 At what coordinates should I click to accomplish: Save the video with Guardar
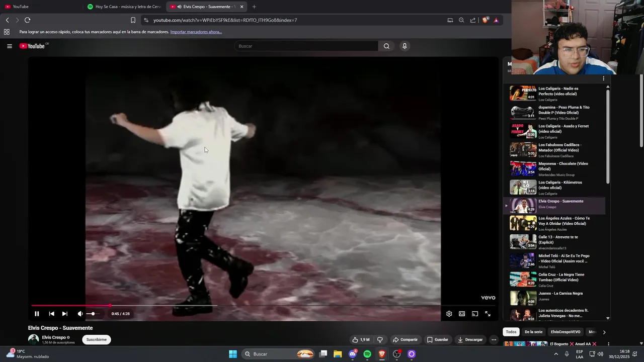[x=438, y=340]
